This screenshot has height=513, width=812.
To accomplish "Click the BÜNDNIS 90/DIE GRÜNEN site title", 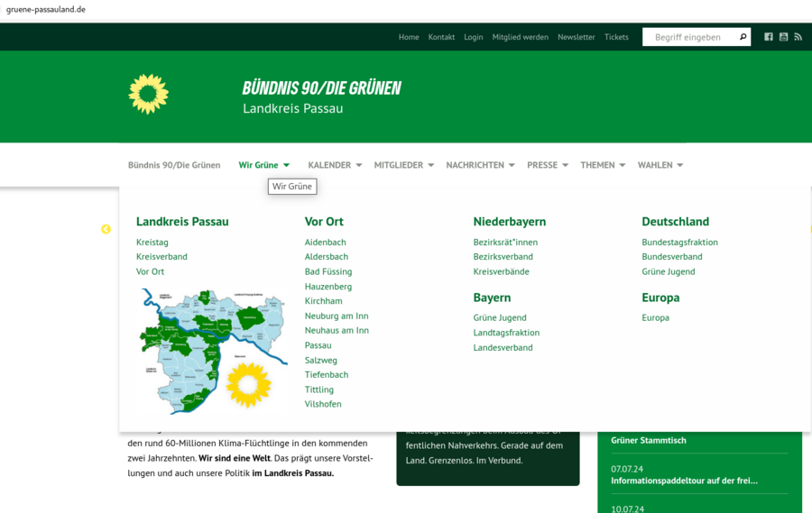I will pyautogui.click(x=321, y=88).
